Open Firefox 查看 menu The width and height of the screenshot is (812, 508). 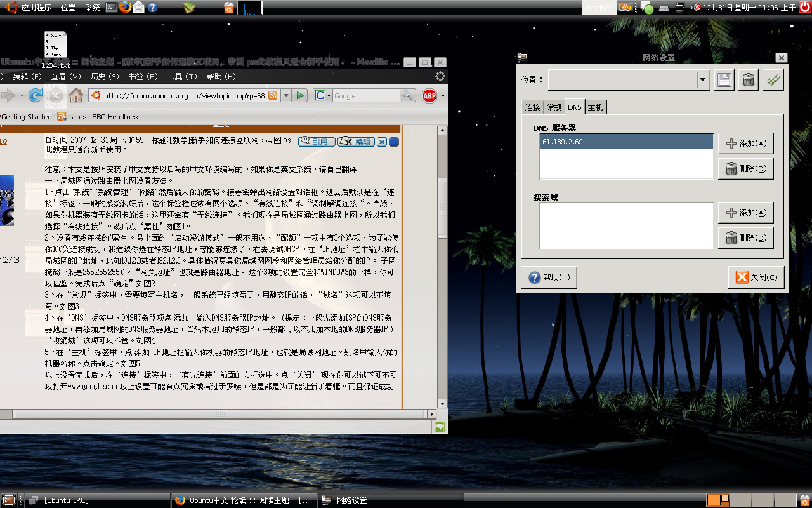(66, 77)
